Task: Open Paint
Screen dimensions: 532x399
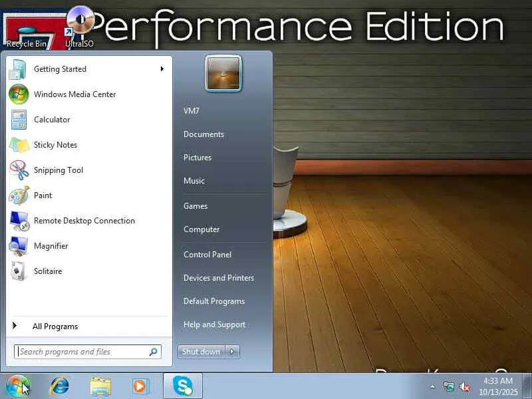Action: [89, 196]
